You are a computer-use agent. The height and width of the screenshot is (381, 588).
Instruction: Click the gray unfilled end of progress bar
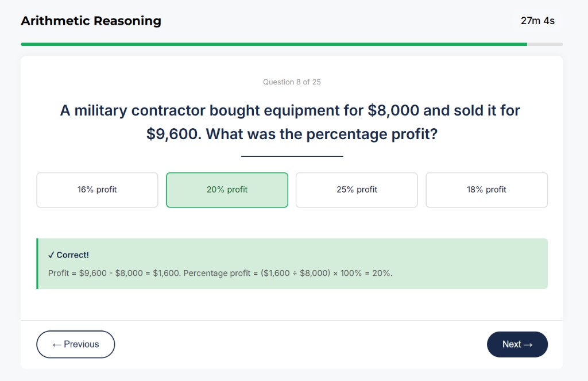[x=545, y=44]
